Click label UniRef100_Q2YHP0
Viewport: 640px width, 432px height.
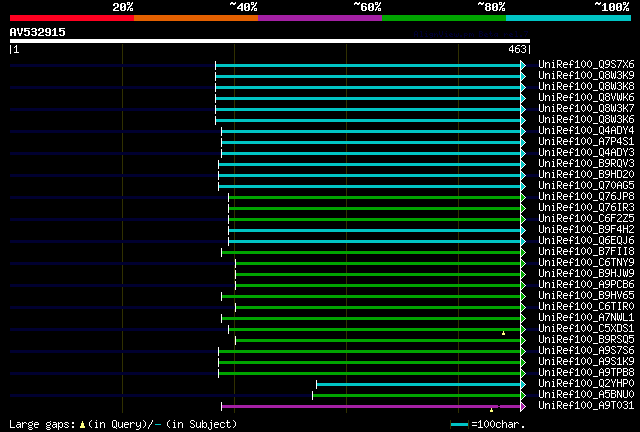click(x=586, y=384)
